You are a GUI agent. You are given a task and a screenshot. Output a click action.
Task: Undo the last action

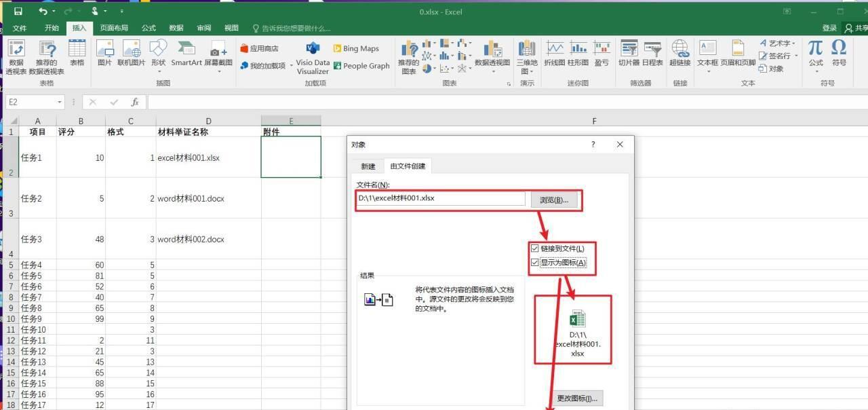[x=43, y=12]
